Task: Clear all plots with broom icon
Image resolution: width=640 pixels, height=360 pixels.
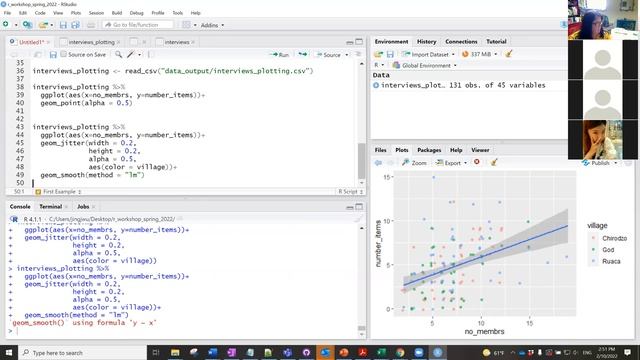Action: coord(494,162)
